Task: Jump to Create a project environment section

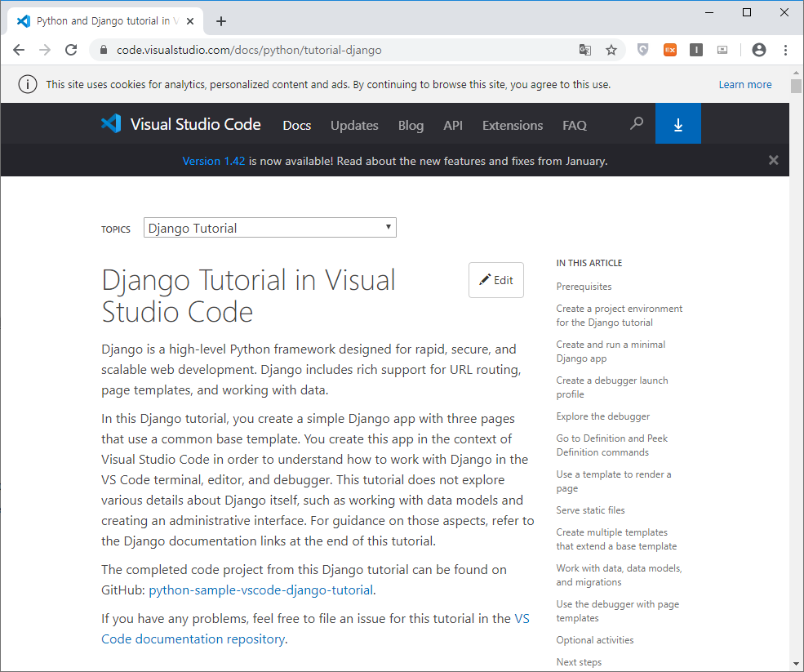Action: pos(619,315)
